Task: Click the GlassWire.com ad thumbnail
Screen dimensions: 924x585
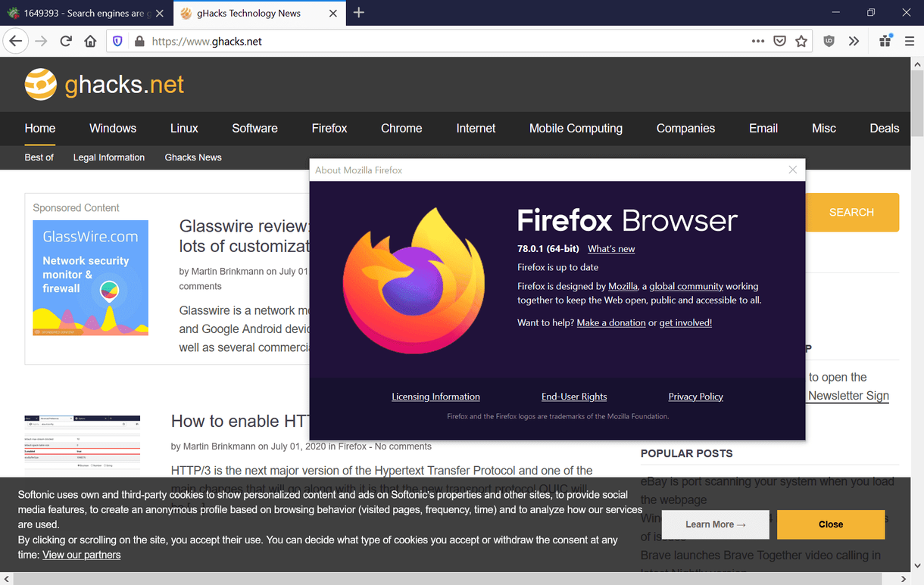Action: (x=91, y=278)
